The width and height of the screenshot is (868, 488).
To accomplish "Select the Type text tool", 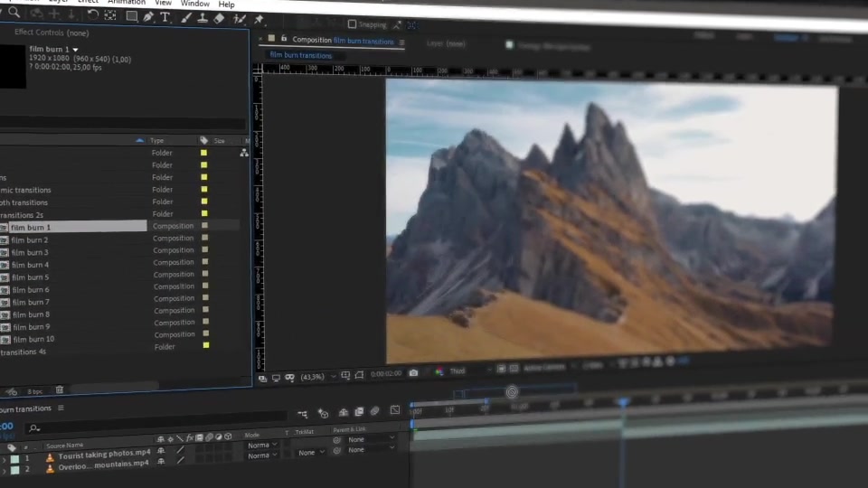I will [x=165, y=18].
